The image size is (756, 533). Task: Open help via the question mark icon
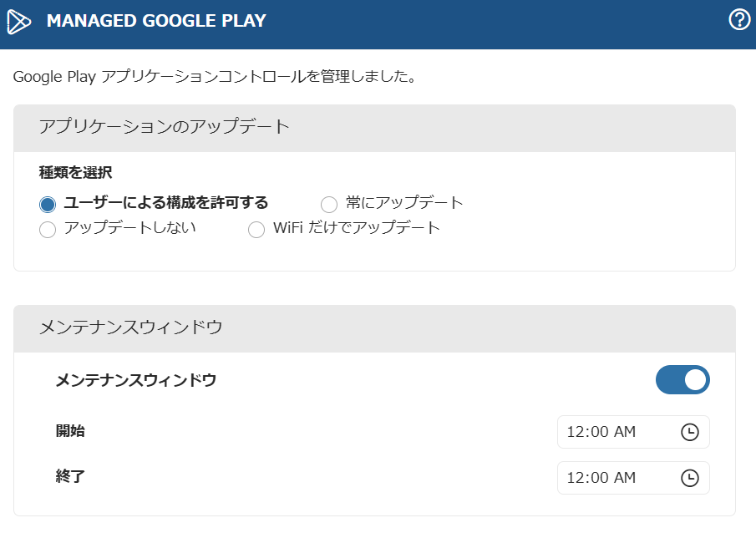[x=739, y=20]
